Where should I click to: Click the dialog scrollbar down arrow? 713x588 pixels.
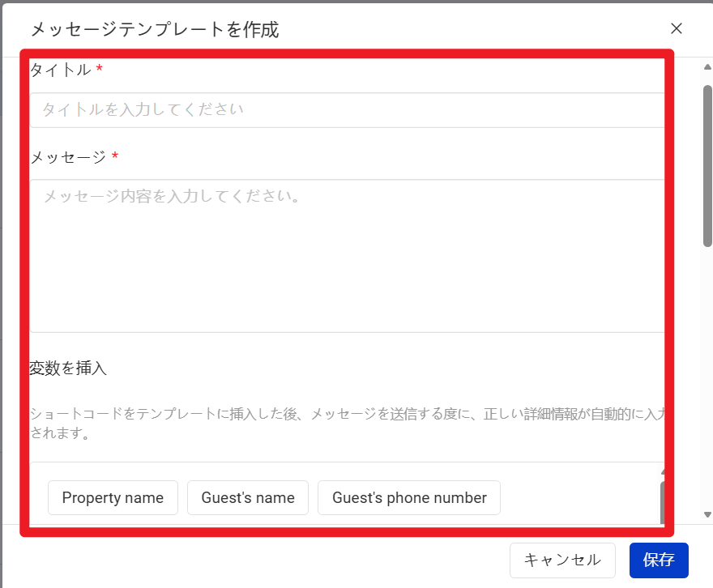tap(707, 514)
